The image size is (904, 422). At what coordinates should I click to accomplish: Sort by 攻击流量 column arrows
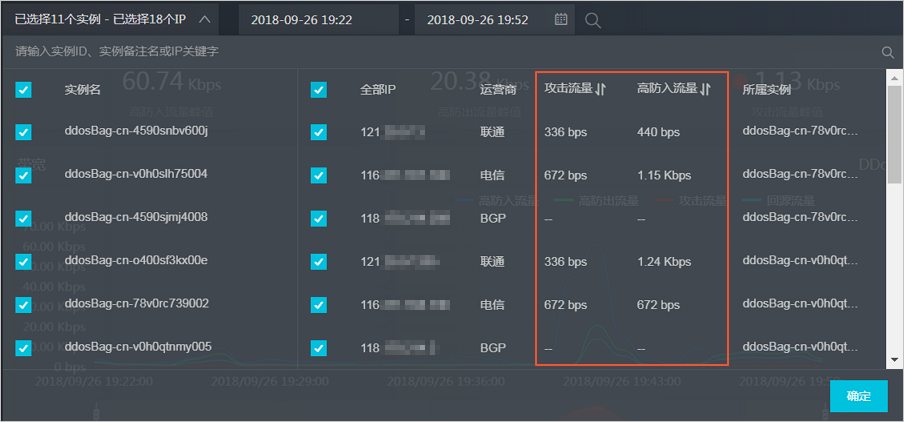pos(600,89)
